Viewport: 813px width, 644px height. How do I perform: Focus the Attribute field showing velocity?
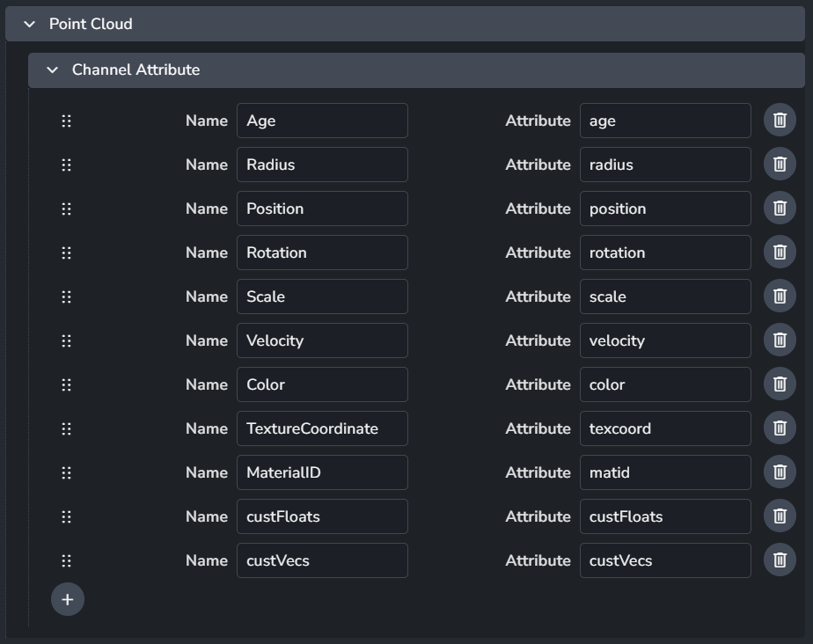pos(665,340)
